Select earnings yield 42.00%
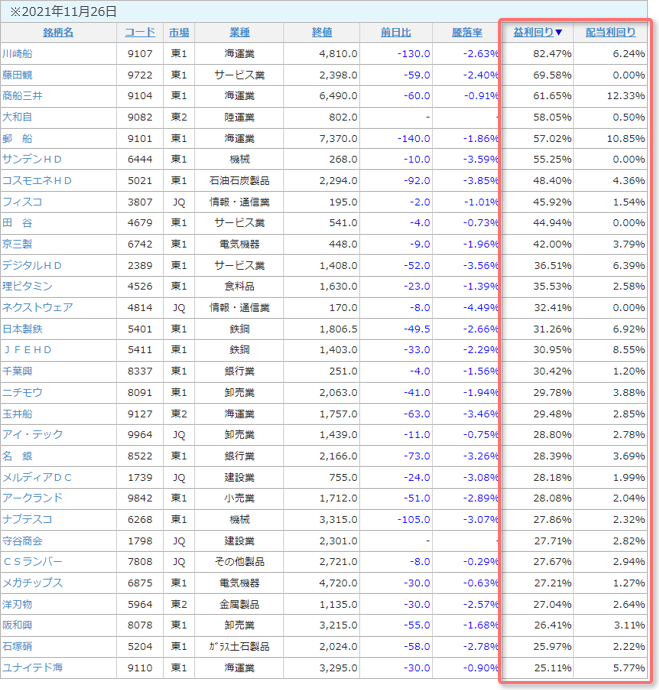Image resolution: width=659 pixels, height=690 pixels. pyautogui.click(x=552, y=244)
